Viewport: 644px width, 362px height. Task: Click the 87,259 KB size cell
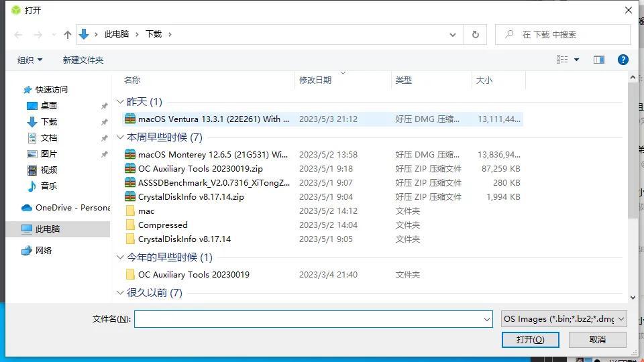500,169
